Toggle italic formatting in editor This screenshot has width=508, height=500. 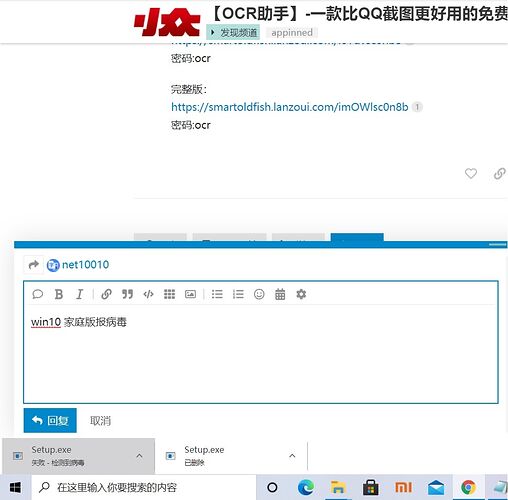click(x=79, y=294)
